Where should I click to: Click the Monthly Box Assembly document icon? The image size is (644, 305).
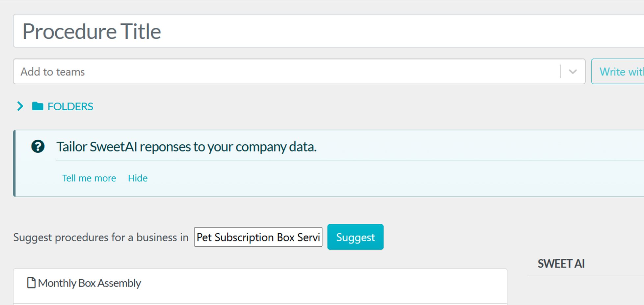click(x=31, y=283)
